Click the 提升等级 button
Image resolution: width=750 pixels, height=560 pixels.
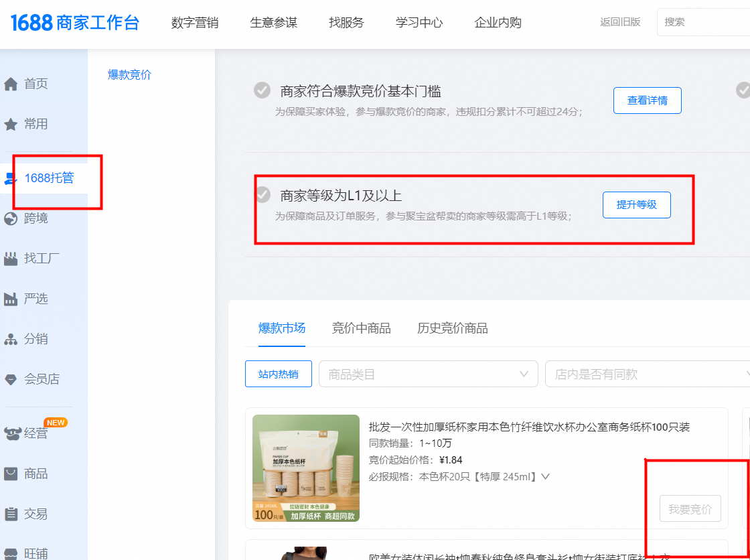(636, 205)
